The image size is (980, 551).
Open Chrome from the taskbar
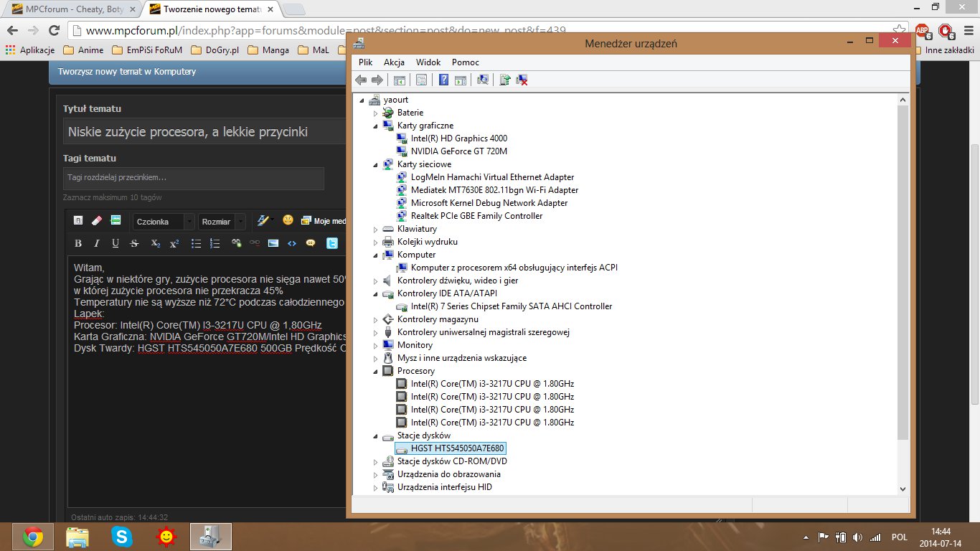coord(32,537)
